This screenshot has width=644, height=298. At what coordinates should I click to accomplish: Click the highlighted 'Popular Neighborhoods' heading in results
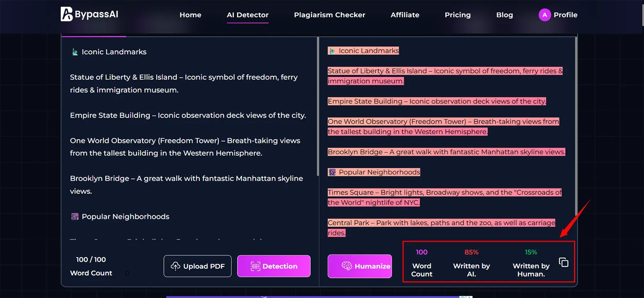[374, 172]
